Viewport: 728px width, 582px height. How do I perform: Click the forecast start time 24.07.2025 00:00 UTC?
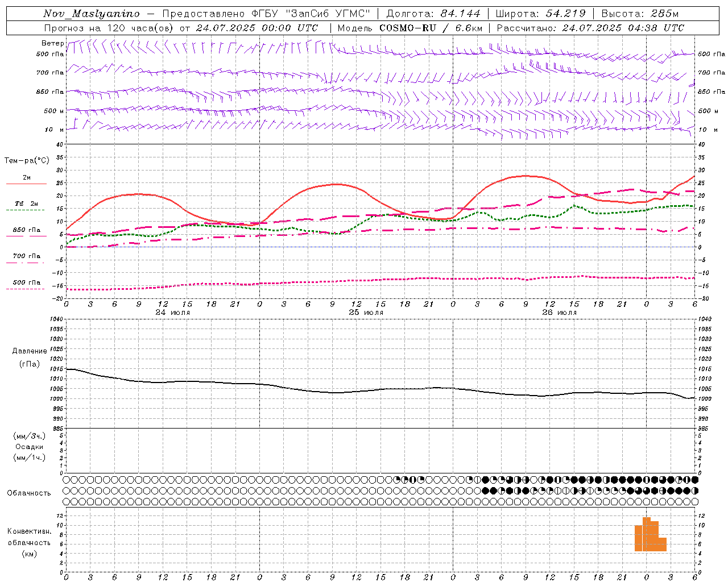point(257,28)
